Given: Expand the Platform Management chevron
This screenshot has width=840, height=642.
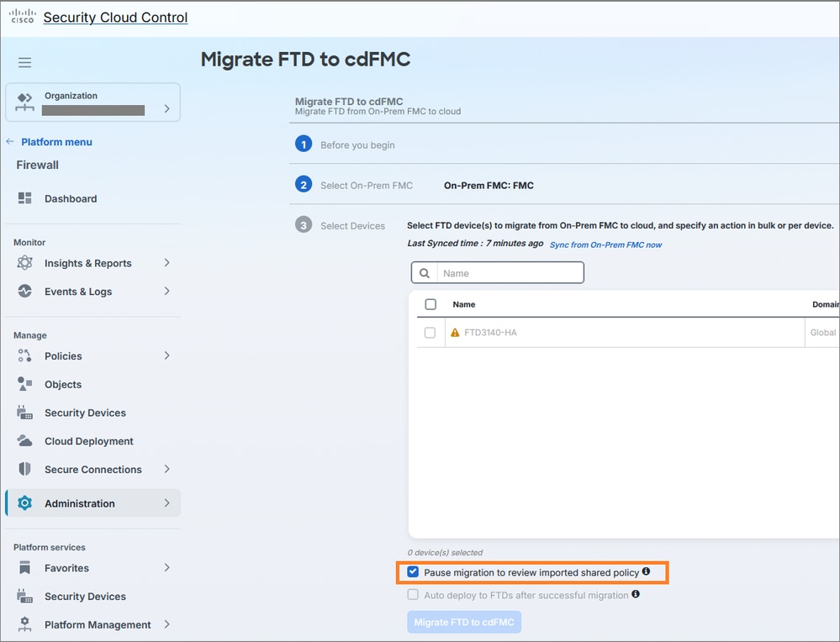Looking at the screenshot, I should click(166, 624).
